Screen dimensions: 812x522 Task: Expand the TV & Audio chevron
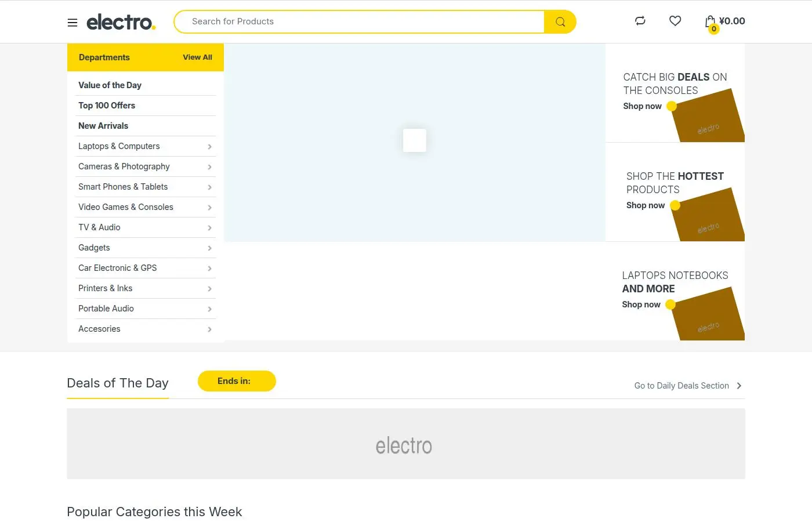tap(209, 228)
